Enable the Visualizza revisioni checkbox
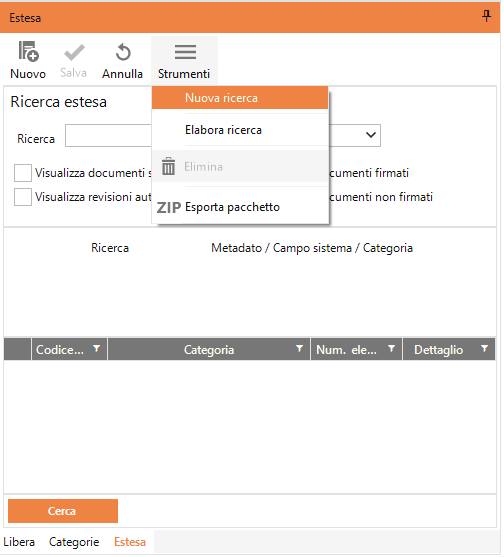The height and width of the screenshot is (557, 504). point(23,197)
